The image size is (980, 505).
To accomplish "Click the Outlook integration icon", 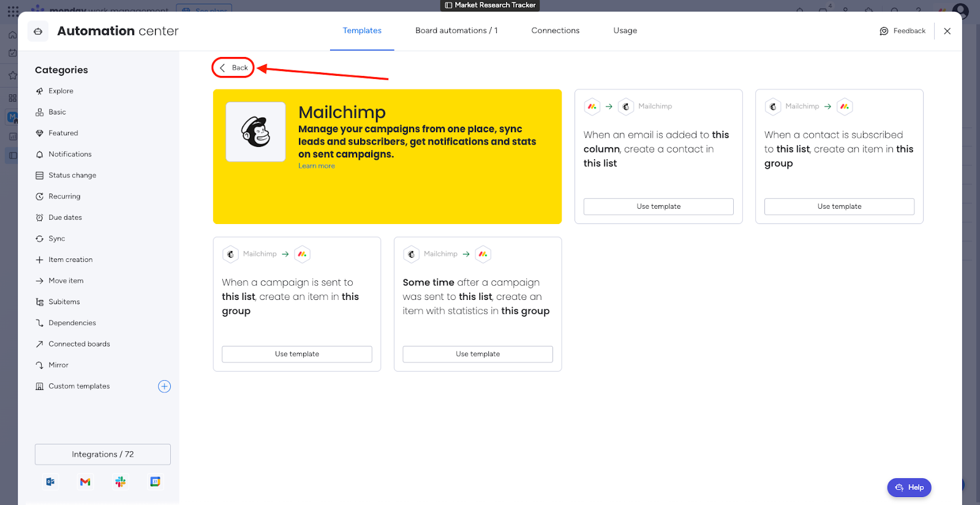I will click(x=50, y=482).
